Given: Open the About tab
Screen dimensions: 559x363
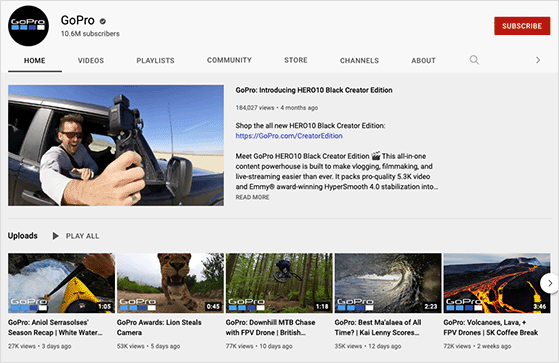Looking at the screenshot, I should (423, 61).
